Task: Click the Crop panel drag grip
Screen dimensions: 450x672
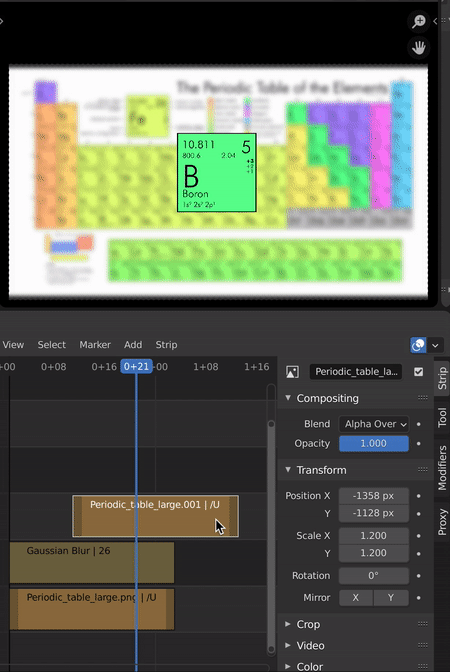Action: click(x=423, y=624)
